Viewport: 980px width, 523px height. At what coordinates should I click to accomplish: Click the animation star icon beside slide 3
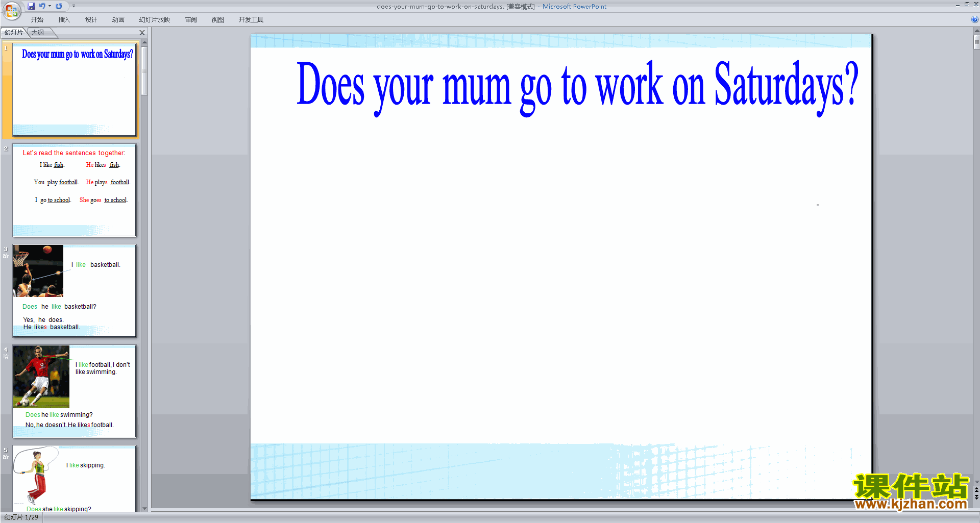click(6, 256)
